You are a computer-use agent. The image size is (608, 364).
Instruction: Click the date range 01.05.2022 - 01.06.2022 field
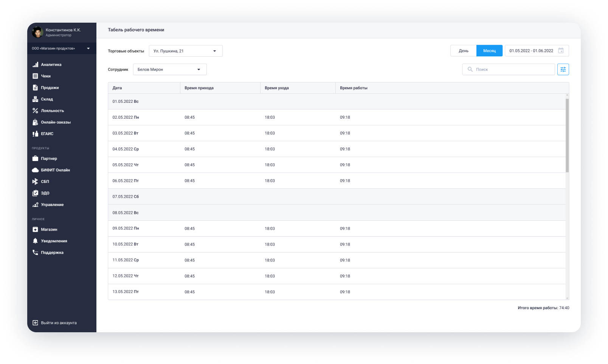[x=537, y=51]
